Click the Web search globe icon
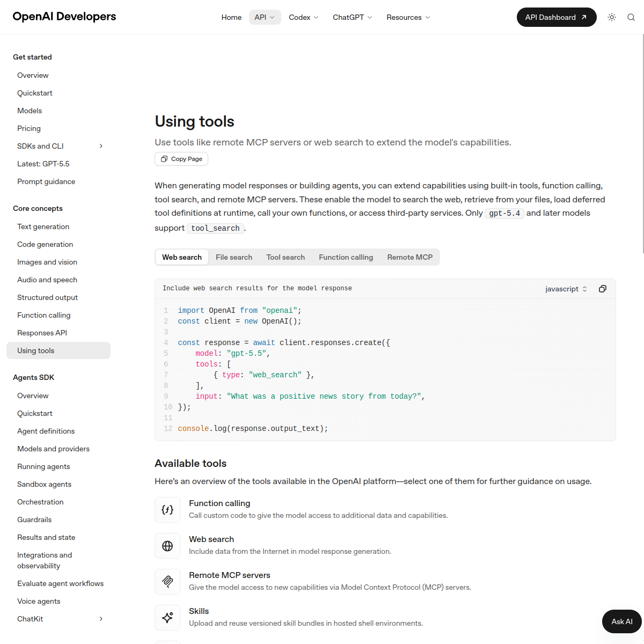 167,546
